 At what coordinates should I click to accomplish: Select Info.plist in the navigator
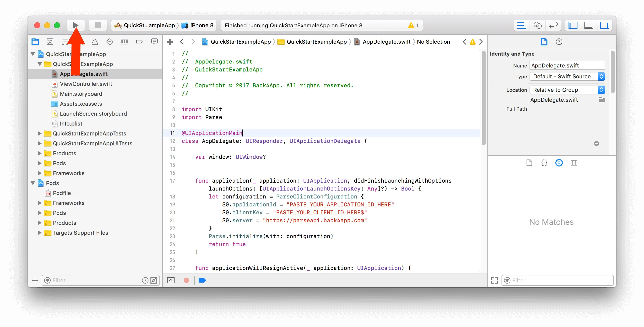tap(71, 124)
